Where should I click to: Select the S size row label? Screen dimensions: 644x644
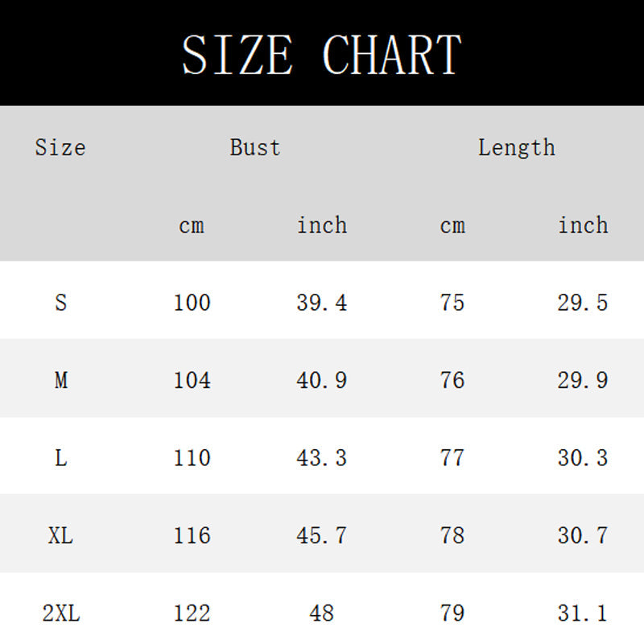[60, 303]
